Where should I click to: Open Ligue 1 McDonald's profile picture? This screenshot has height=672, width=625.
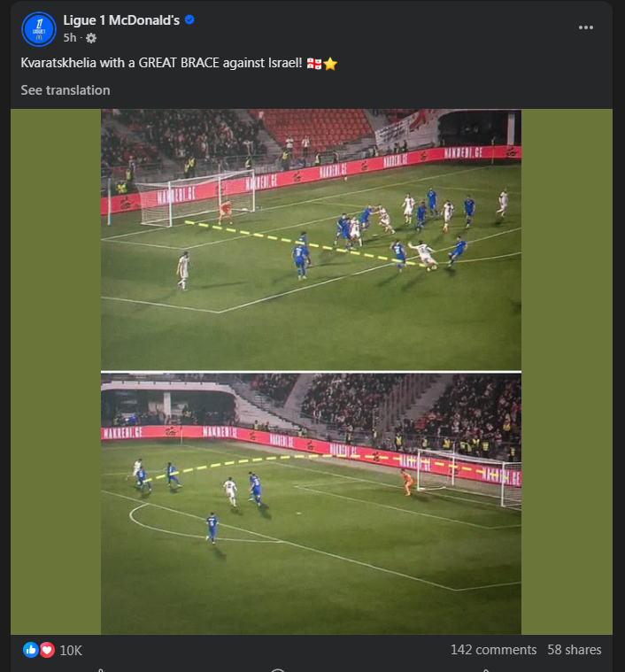point(39,29)
